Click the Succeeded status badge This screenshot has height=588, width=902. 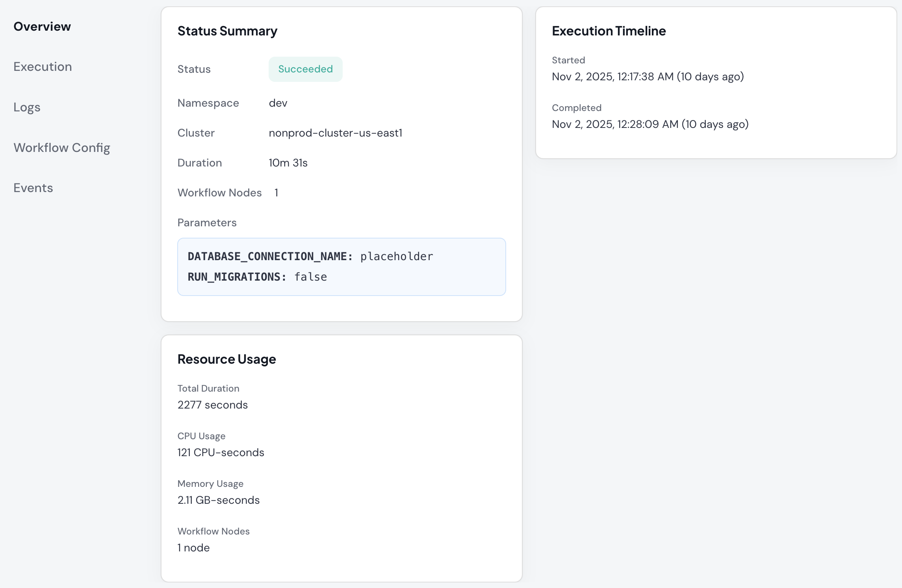(305, 68)
